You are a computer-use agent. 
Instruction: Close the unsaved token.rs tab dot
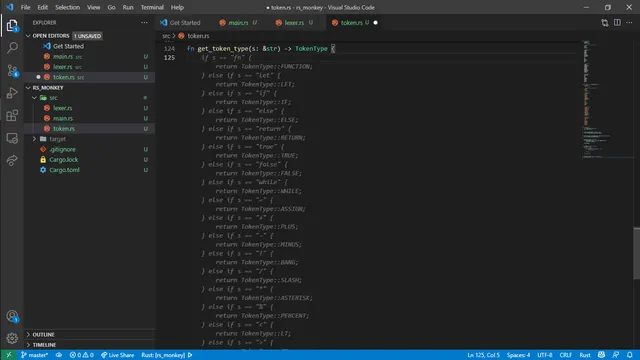click(x=376, y=22)
